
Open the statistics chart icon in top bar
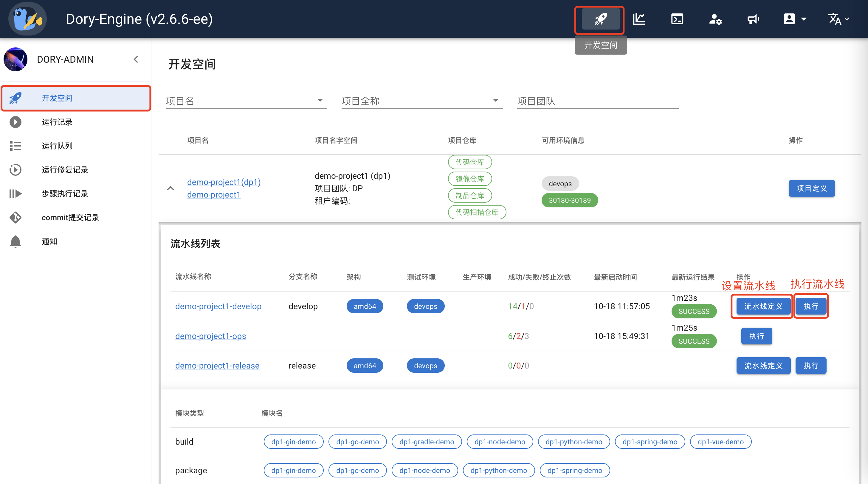pyautogui.click(x=639, y=19)
